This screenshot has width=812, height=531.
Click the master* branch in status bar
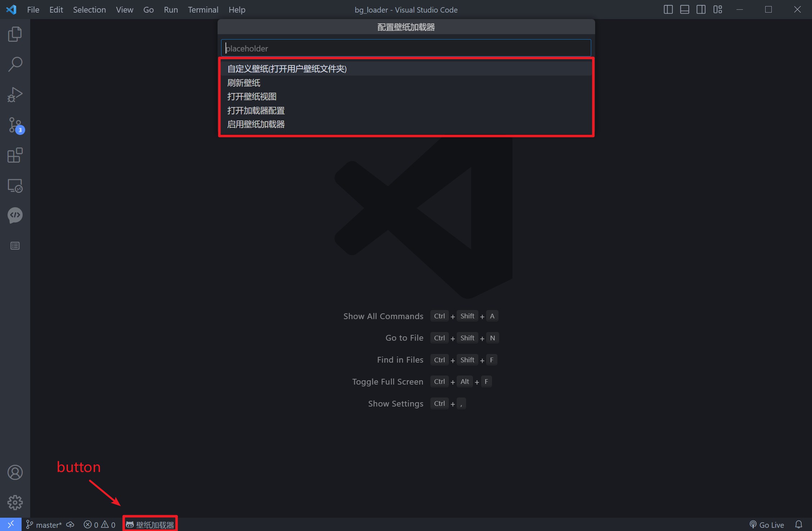44,525
